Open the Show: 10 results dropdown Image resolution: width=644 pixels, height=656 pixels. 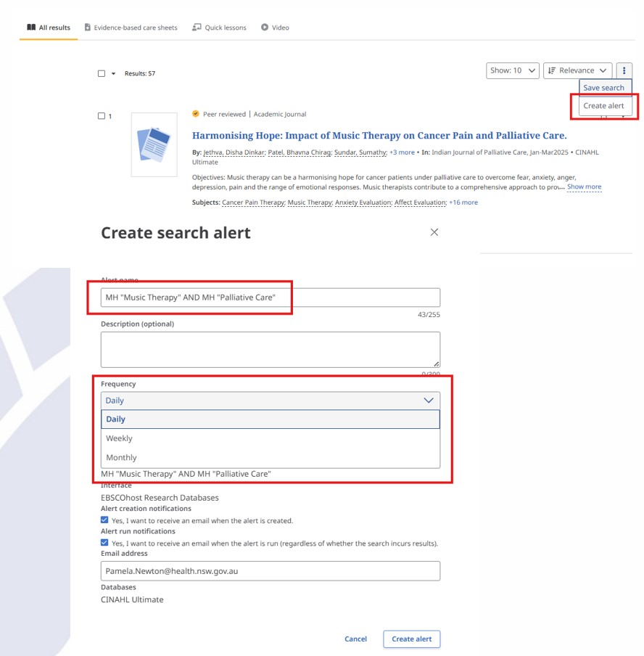513,70
